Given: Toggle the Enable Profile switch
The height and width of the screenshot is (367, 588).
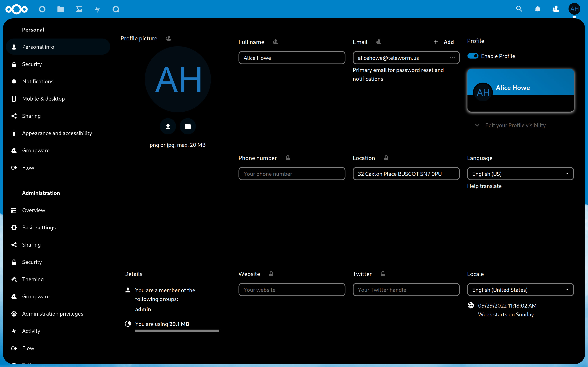Looking at the screenshot, I should point(473,56).
